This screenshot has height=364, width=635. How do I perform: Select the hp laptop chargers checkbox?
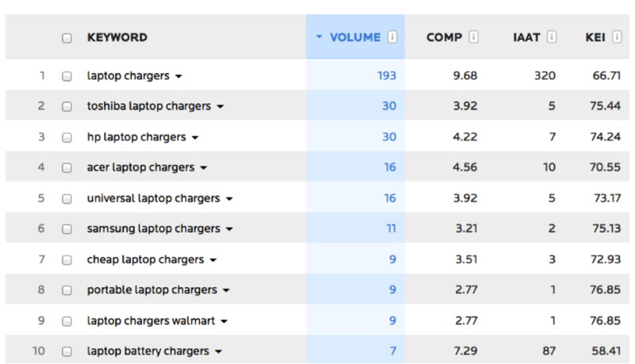tap(67, 137)
